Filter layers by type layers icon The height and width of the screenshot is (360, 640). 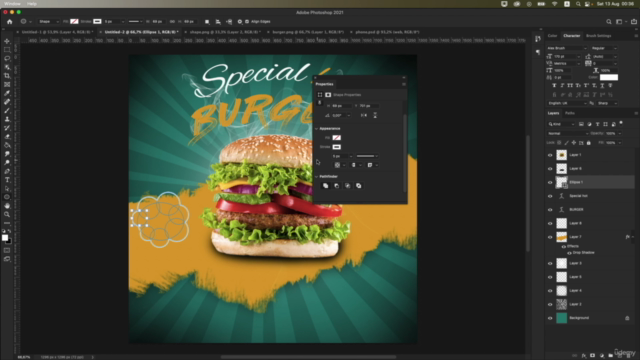[x=598, y=124]
